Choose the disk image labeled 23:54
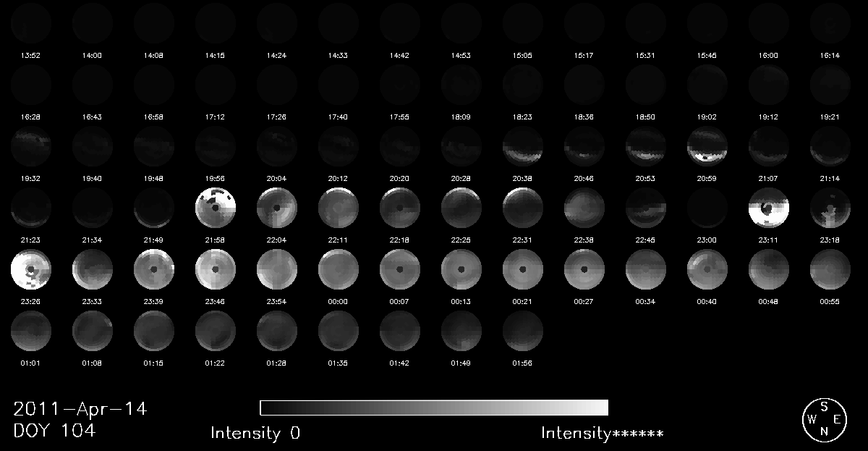This screenshot has height=451, width=868. click(277, 269)
